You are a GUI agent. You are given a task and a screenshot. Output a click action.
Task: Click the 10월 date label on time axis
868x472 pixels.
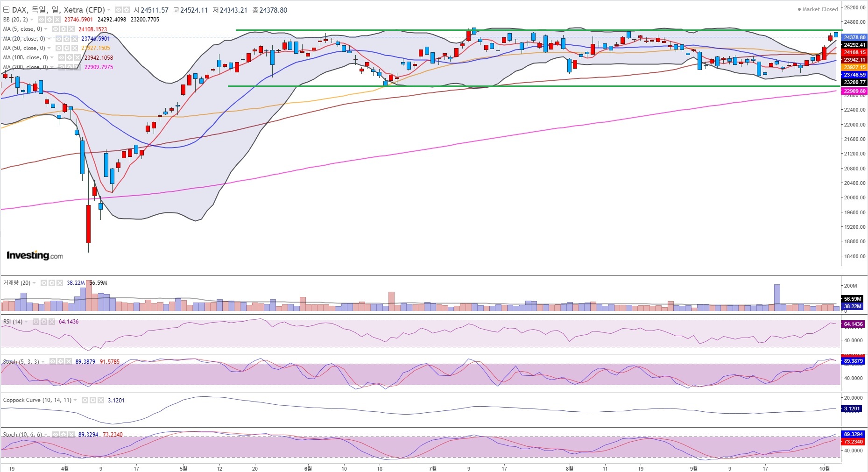(x=825, y=468)
